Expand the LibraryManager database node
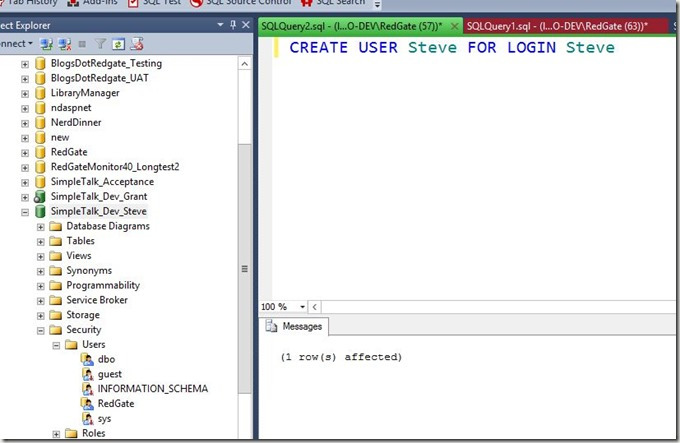Screen dimensions: 680x443 [x=25, y=94]
